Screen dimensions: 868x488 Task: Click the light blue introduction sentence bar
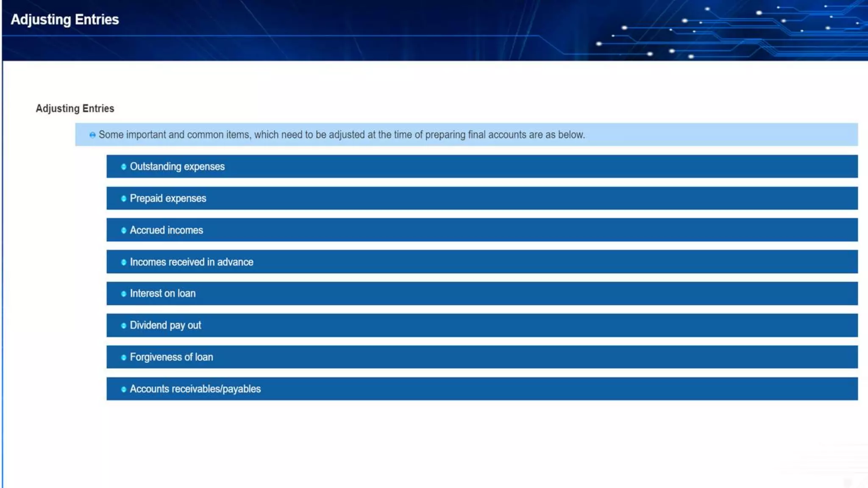pyautogui.click(x=466, y=135)
